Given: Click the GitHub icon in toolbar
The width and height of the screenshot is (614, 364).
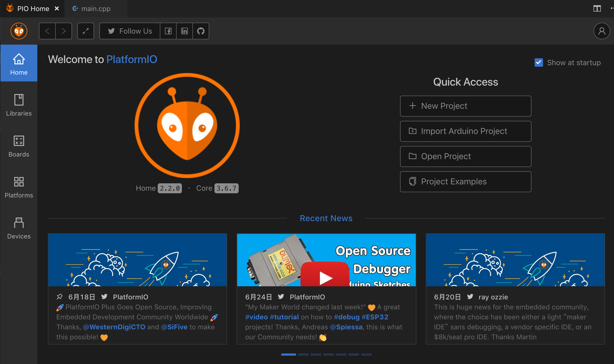Looking at the screenshot, I should pyautogui.click(x=201, y=31).
